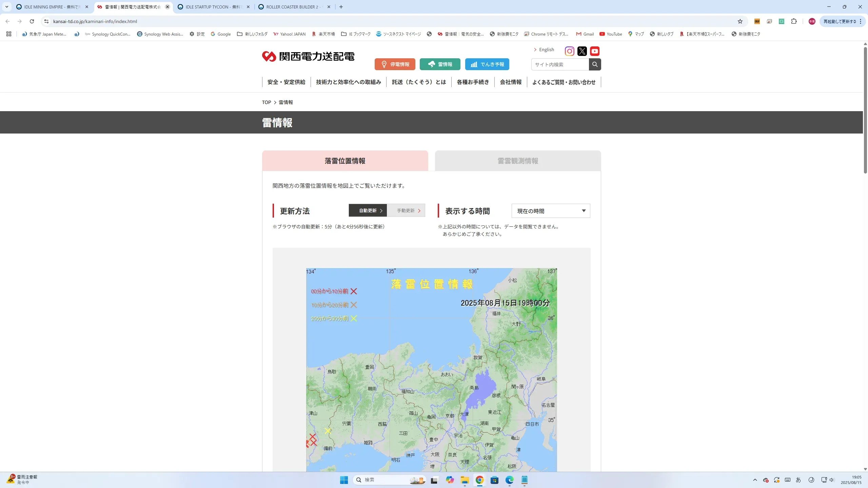Open tab search chevron in Chrome
868x488 pixels.
[x=6, y=7]
